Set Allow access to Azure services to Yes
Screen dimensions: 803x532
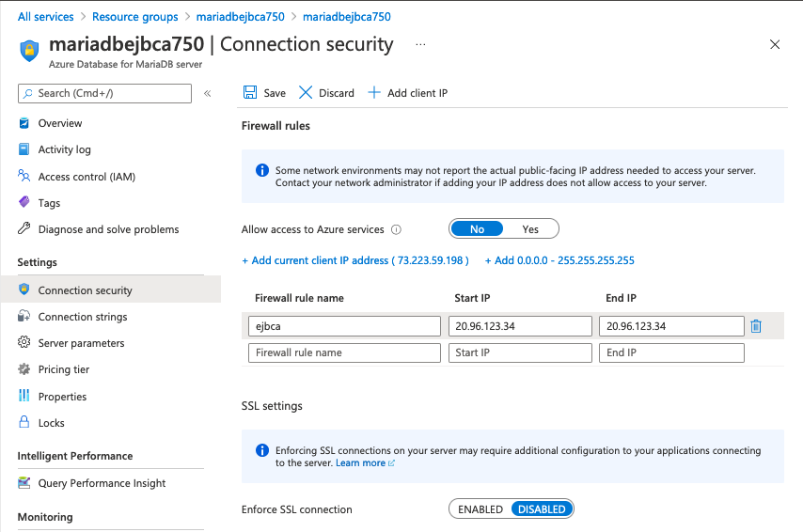(x=530, y=228)
